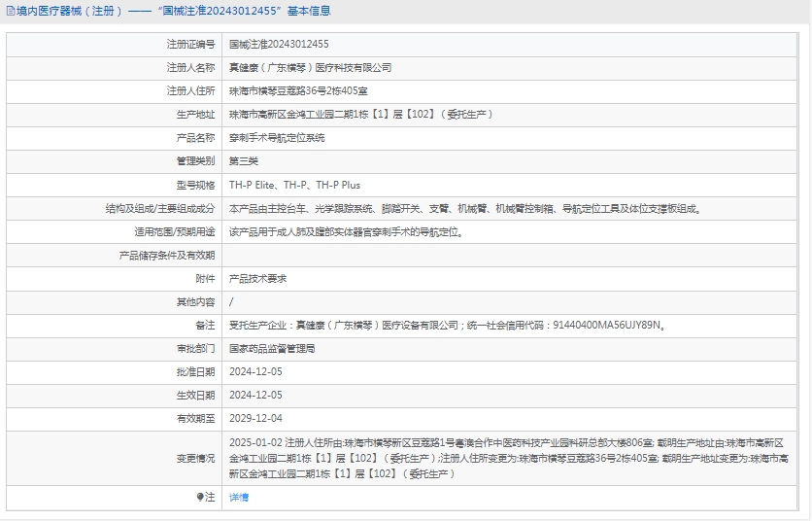
Task: Click the 批准日期 row label
Action: point(195,371)
